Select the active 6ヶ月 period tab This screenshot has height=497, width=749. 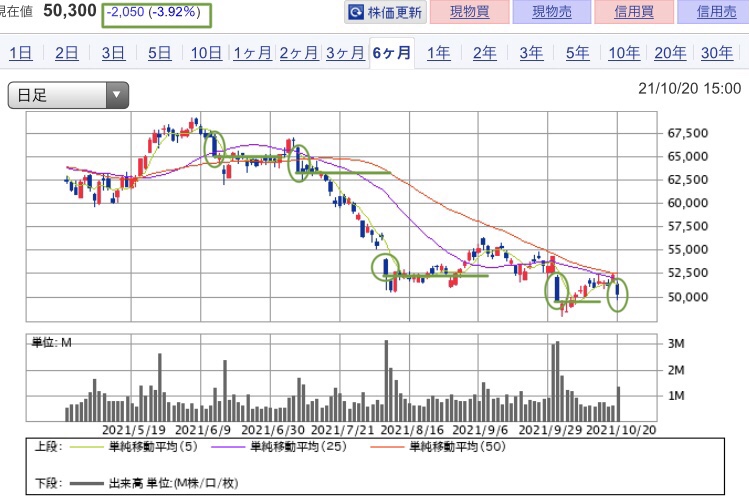tap(392, 53)
